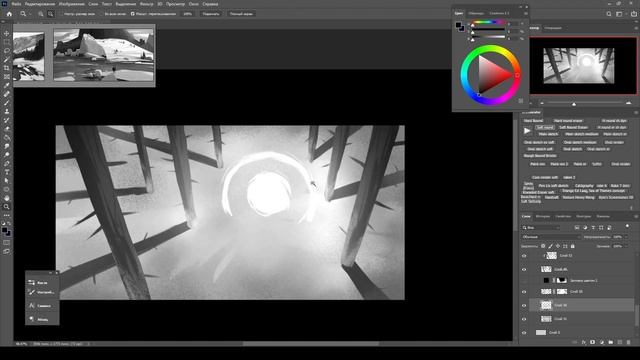640x360 pixels.
Task: Toggle quick mask mode icon
Action: [7, 243]
